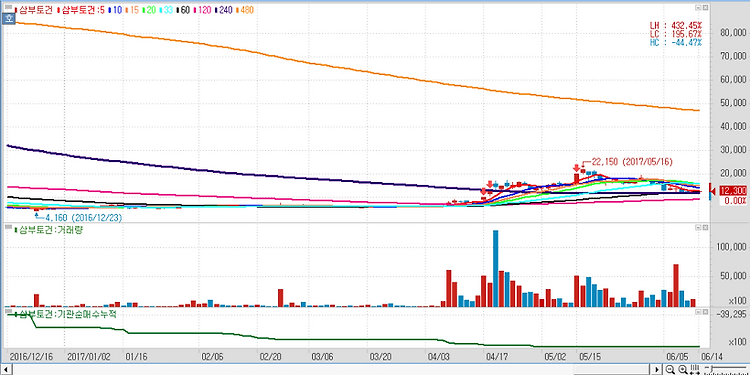Zoom out the chart with minus magnifier
The width and height of the screenshot is (750, 375).
pos(670,369)
